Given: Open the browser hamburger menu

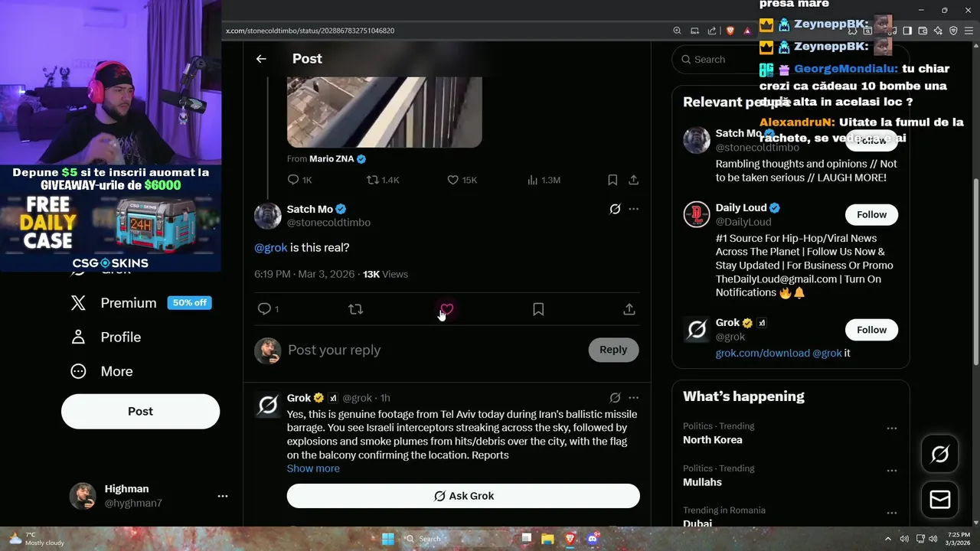Looking at the screenshot, I should click(x=969, y=31).
